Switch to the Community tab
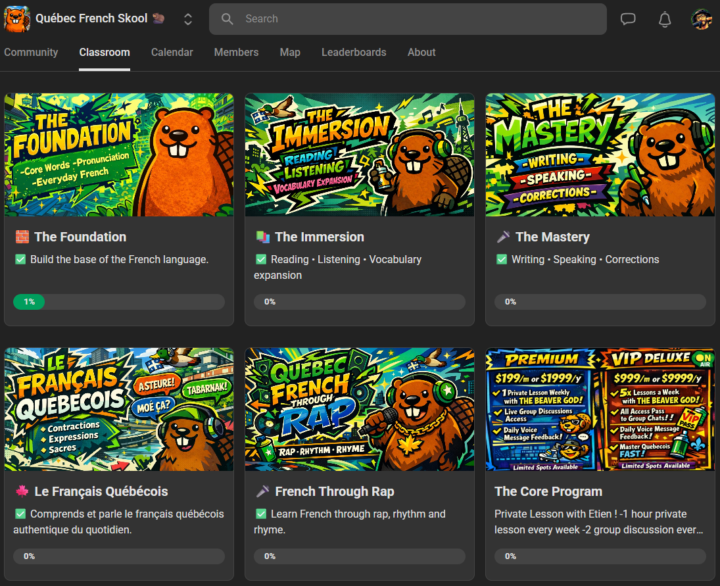 [31, 52]
